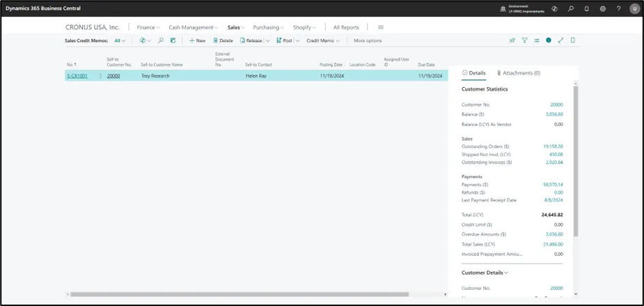Open the notifications bell
Viewport: 644px width, 306px height.
click(587, 8)
